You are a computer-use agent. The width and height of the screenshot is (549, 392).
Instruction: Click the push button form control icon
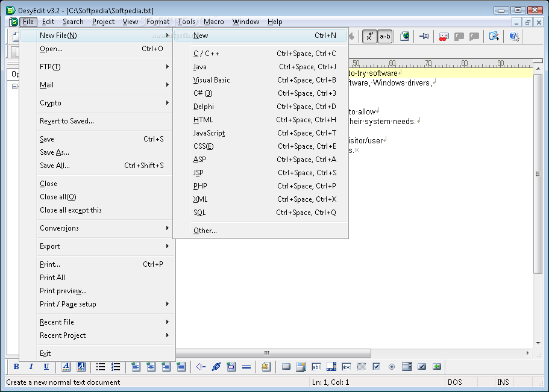(286, 367)
